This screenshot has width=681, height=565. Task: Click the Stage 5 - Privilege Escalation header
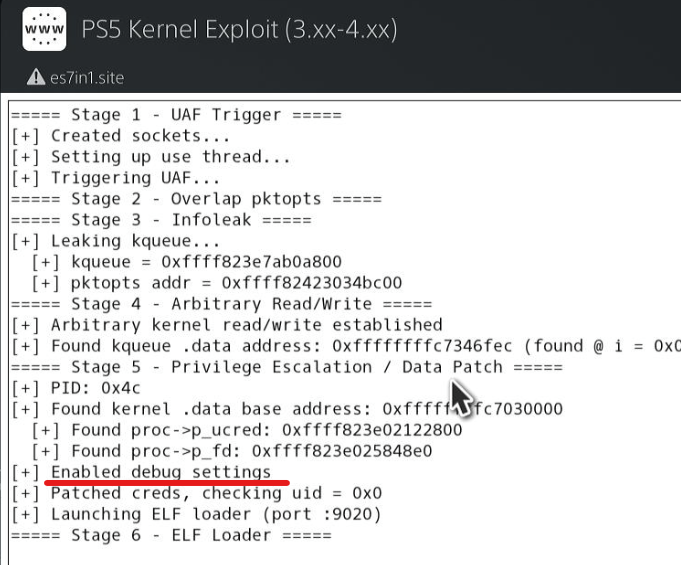point(287,367)
